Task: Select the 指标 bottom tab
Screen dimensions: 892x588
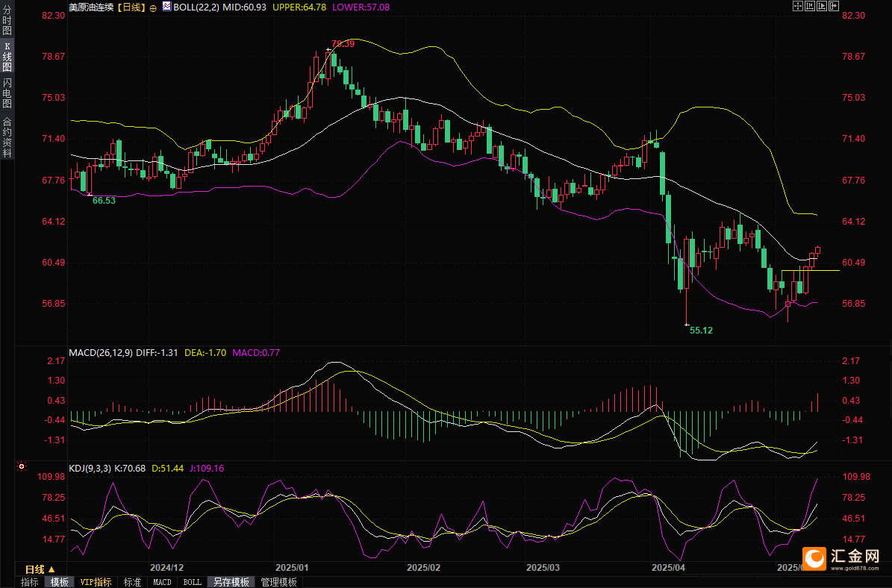Action: [x=30, y=582]
